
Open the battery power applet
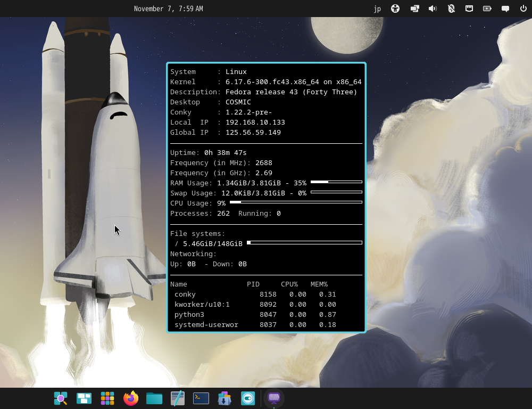487,9
